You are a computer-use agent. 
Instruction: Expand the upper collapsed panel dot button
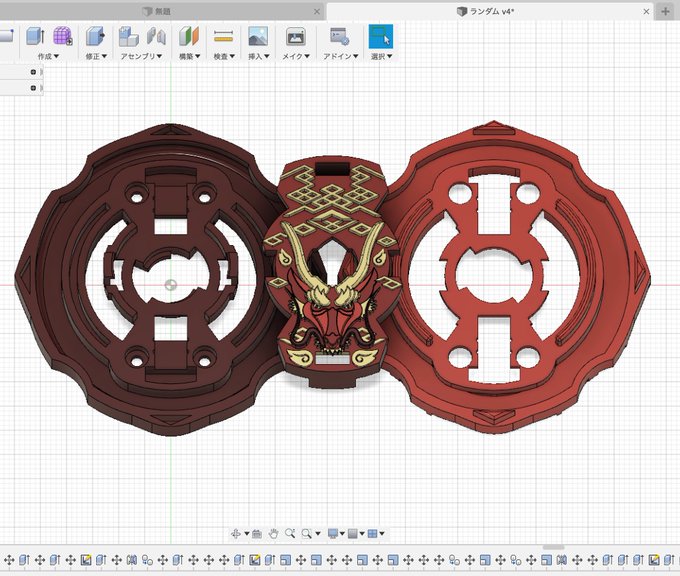pos(33,72)
